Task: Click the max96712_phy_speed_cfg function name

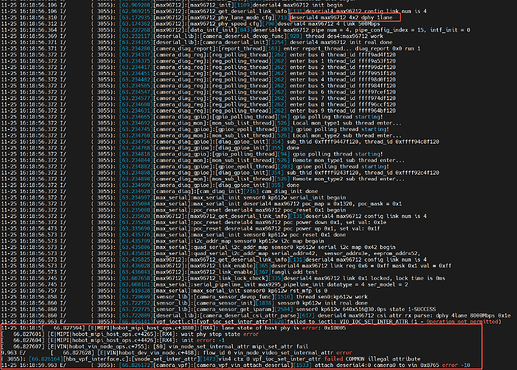Action: click(225, 24)
